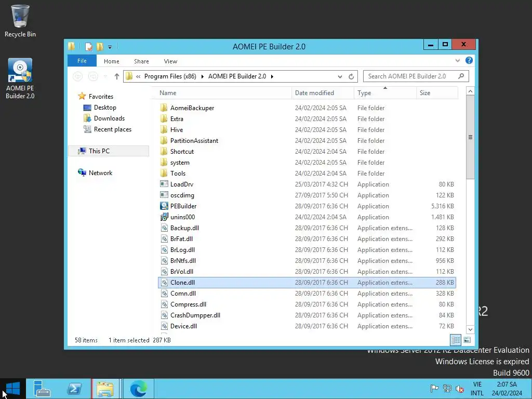
Task: Select the unins000 uninstaller icon
Action: (164, 217)
